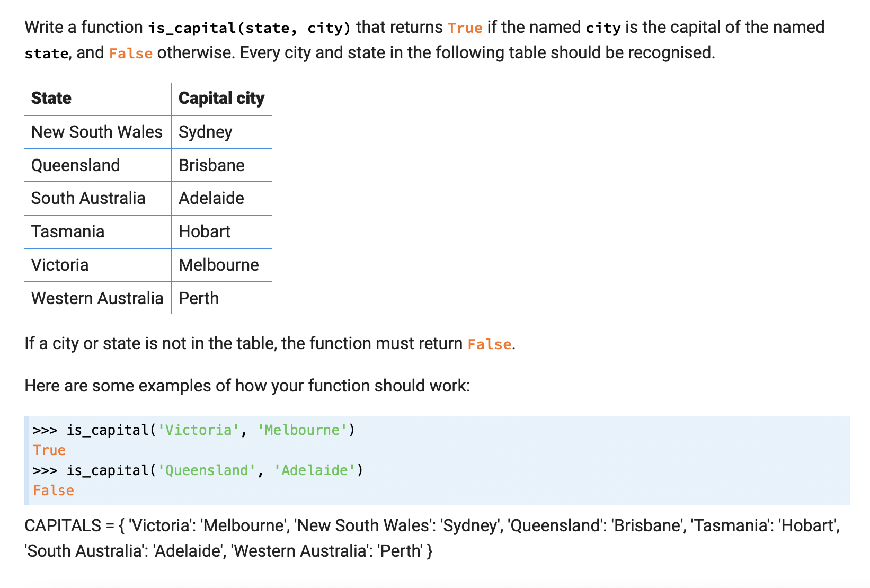Select Perth in the capitals table

click(x=198, y=298)
